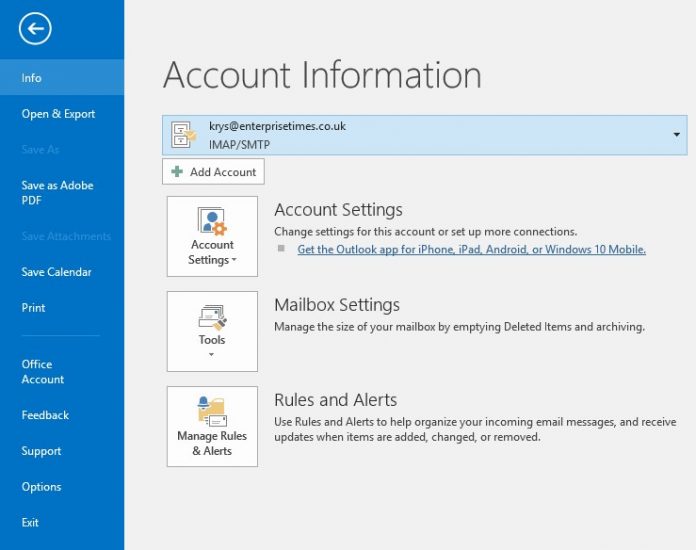Go to Office Account
Viewport: 696px width, 550px height.
[x=43, y=372]
